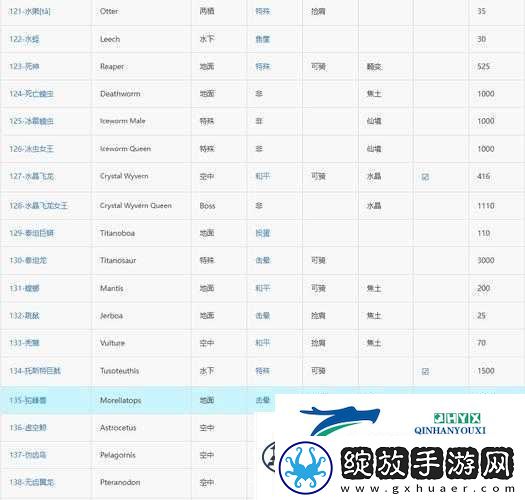Follow the taming method link in Vulture row
Screen dimensions: 525x500
coord(263,343)
